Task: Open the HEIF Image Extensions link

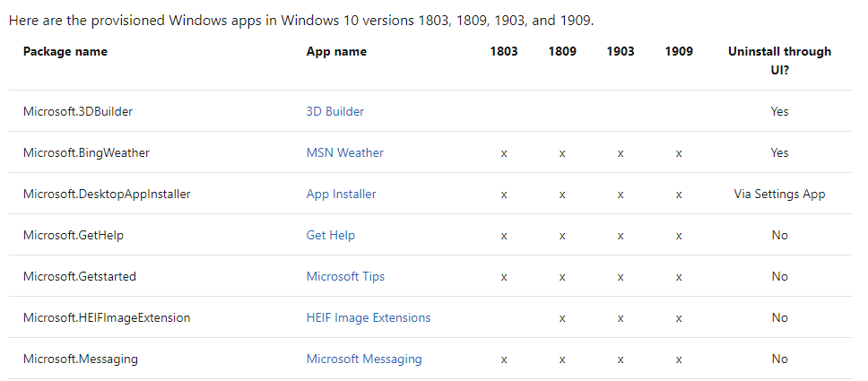Action: (369, 317)
